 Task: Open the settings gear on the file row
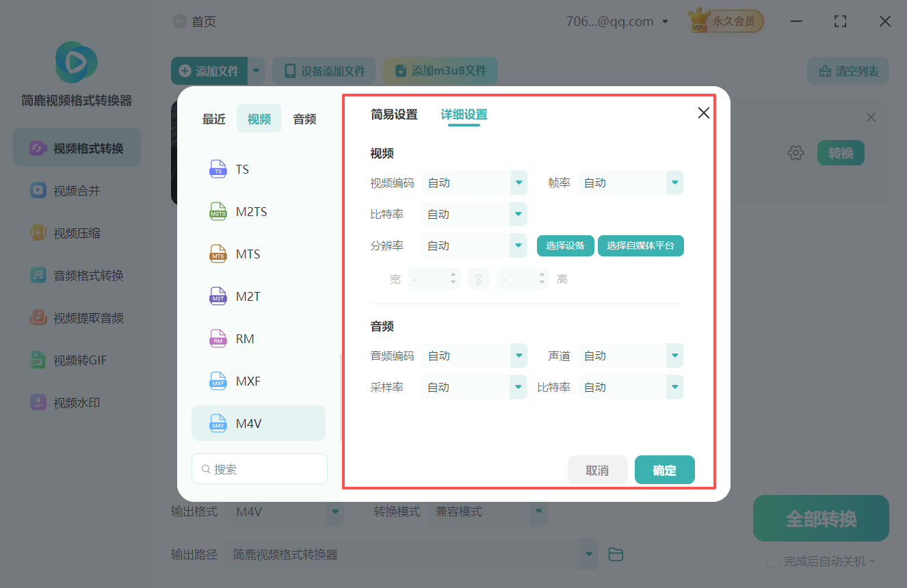pos(796,152)
